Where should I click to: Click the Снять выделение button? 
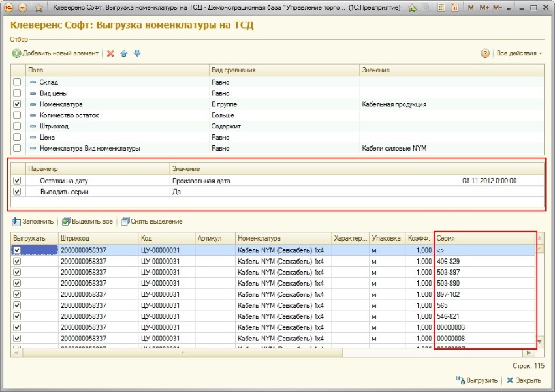point(152,222)
